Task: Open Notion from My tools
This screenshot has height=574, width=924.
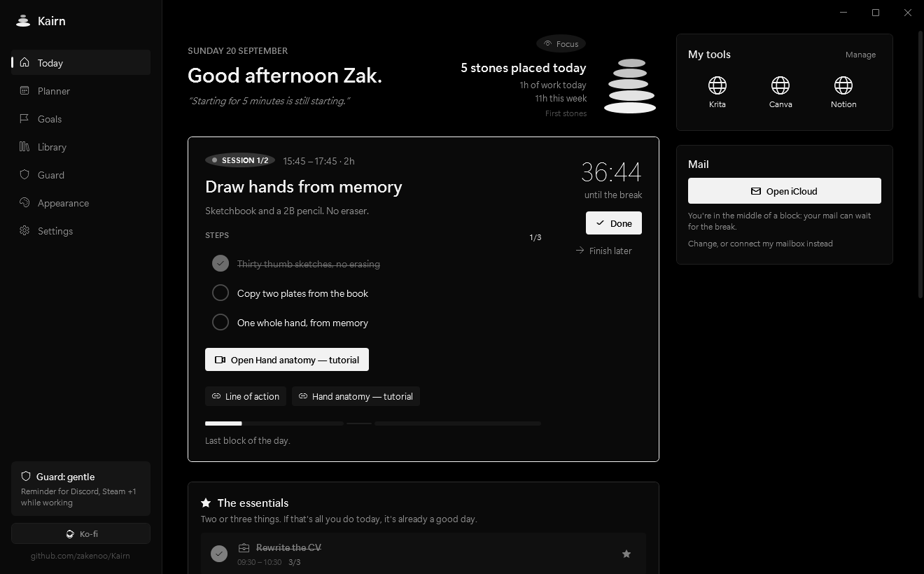Action: coord(843,92)
